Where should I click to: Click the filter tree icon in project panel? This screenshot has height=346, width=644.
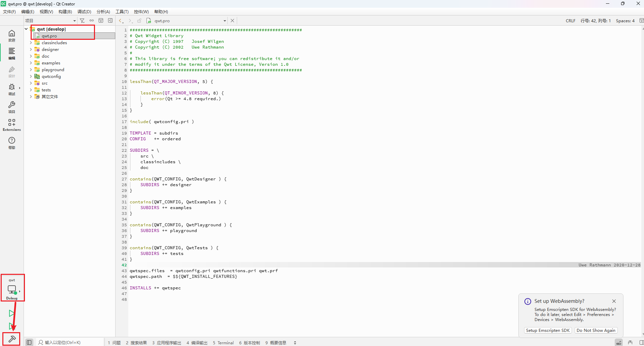(82, 21)
